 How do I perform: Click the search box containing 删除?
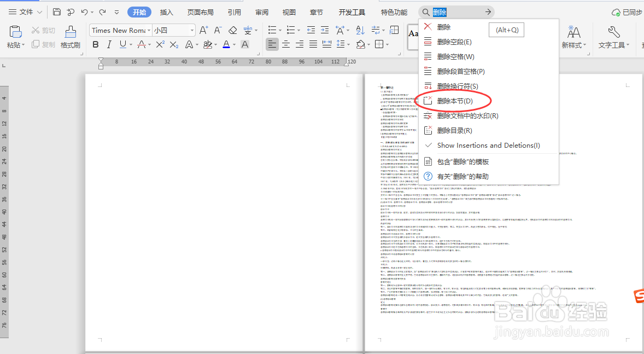tap(456, 13)
